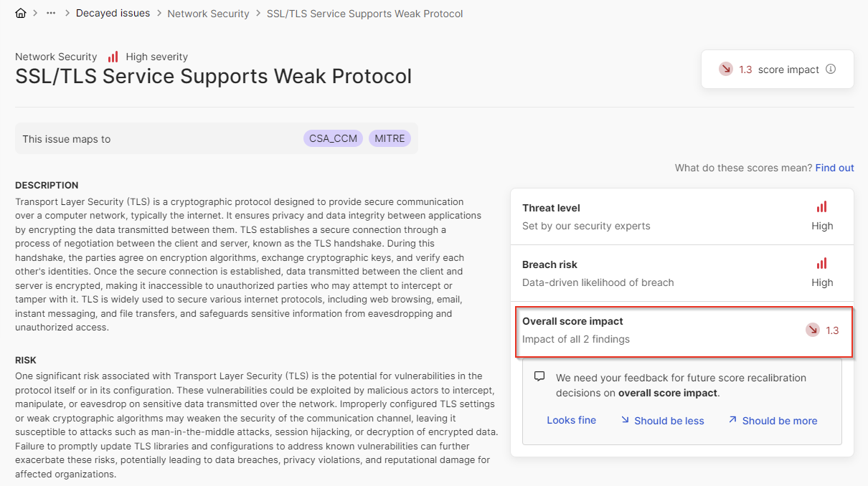This screenshot has width=868, height=486.
Task: Click the Breach risk High bars icon
Action: tap(822, 264)
